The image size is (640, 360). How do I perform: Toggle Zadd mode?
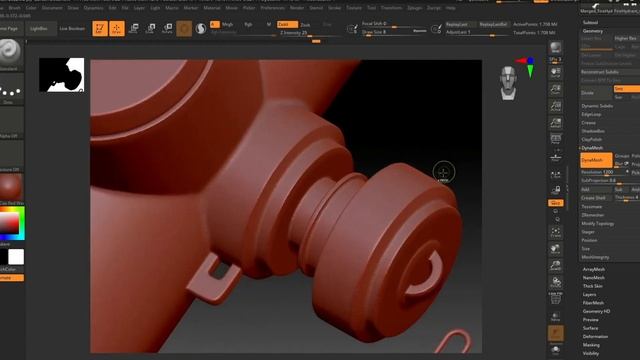tap(287, 24)
